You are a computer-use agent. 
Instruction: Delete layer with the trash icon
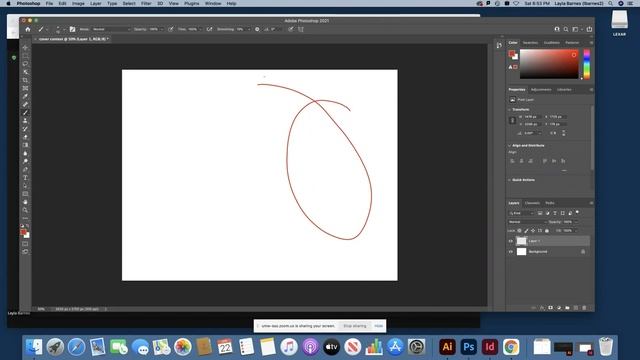coord(584,308)
